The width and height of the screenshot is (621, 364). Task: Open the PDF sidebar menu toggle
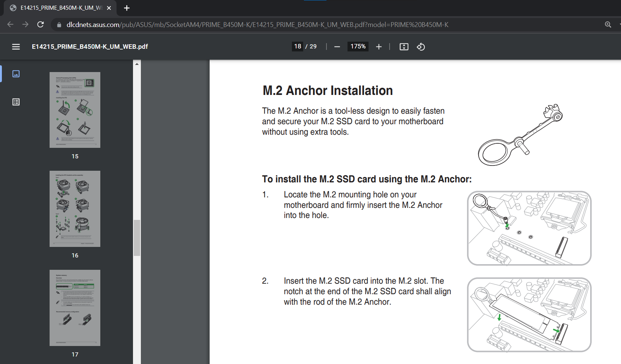(x=16, y=47)
